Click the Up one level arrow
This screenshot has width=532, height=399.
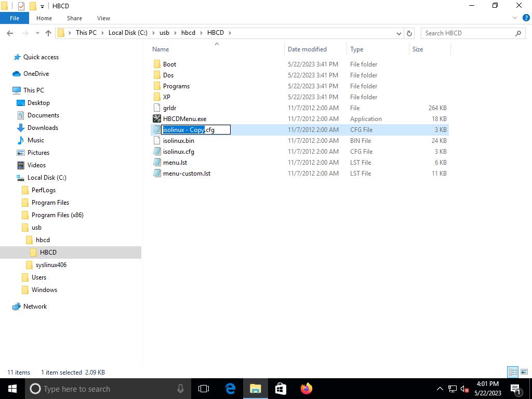48,33
